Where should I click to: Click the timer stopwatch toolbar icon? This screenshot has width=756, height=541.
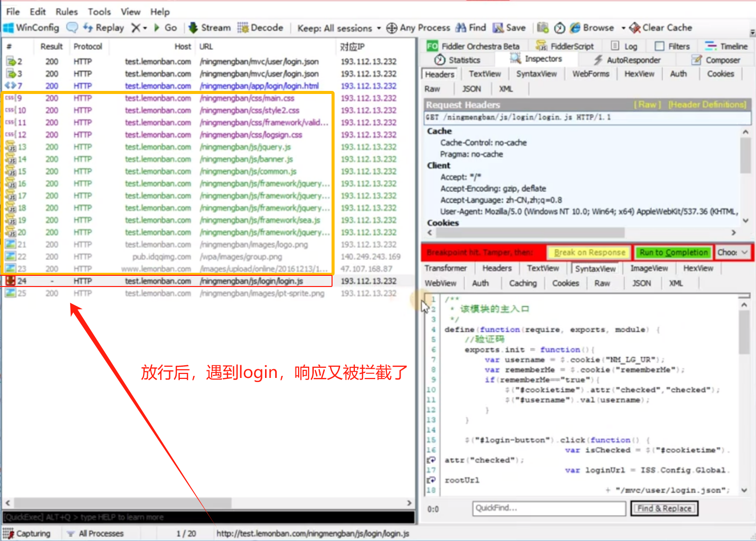(560, 27)
